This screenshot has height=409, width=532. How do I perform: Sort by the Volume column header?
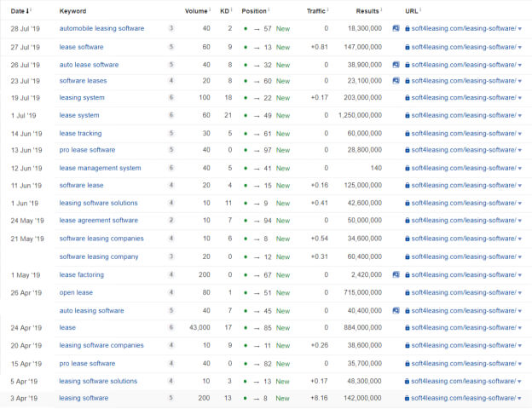[197, 11]
